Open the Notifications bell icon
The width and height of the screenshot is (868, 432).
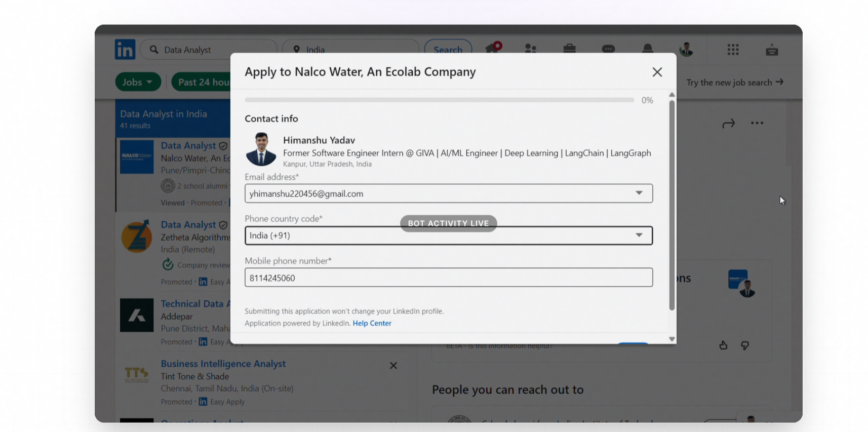(x=647, y=49)
